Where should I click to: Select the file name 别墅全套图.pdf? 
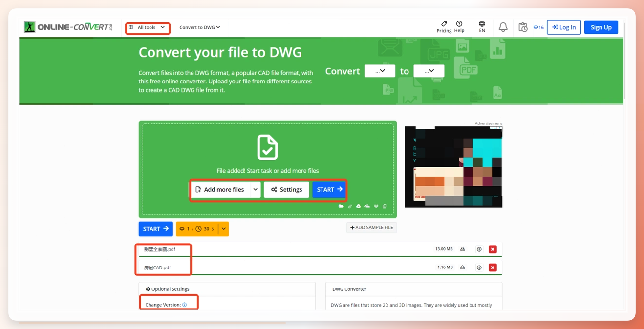[x=160, y=249]
